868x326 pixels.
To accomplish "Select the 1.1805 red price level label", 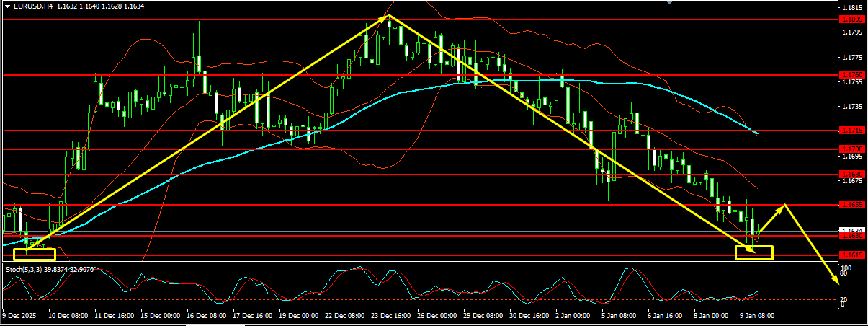I will coord(852,19).
